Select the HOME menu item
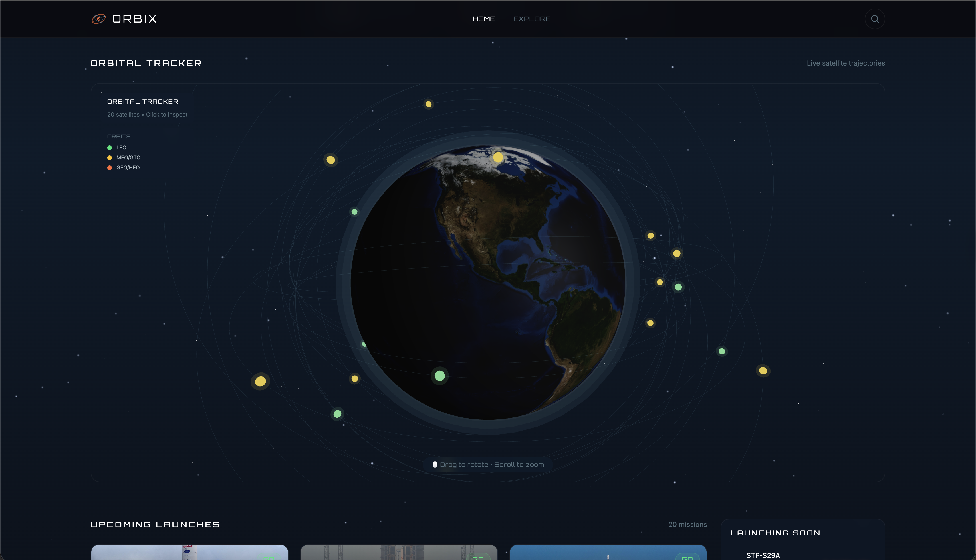 pyautogui.click(x=483, y=19)
